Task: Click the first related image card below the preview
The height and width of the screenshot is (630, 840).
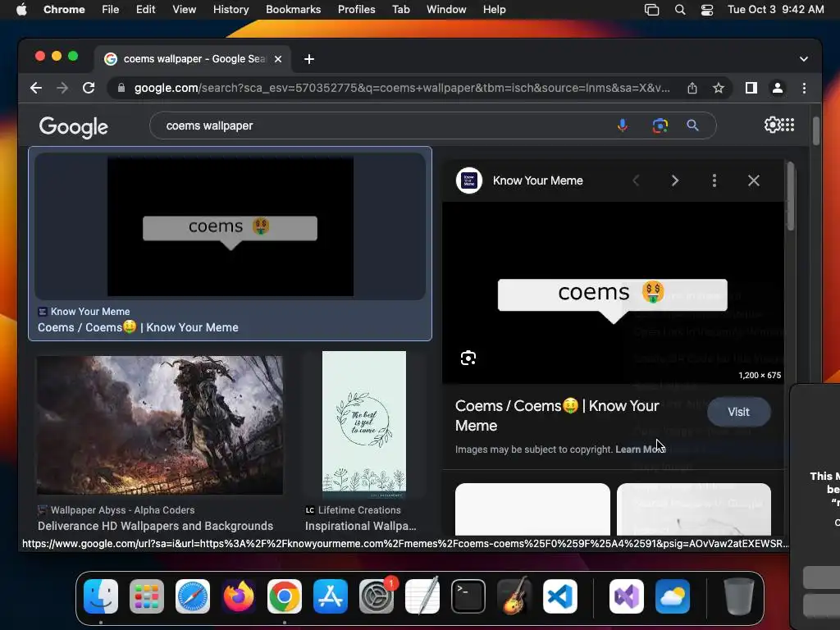Action: [x=532, y=509]
